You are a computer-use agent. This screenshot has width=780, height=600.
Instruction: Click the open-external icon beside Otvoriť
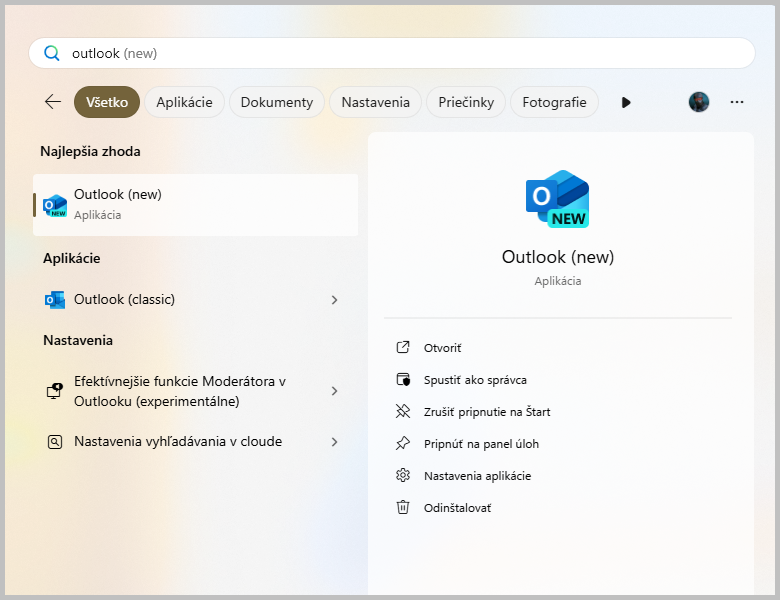tap(403, 347)
